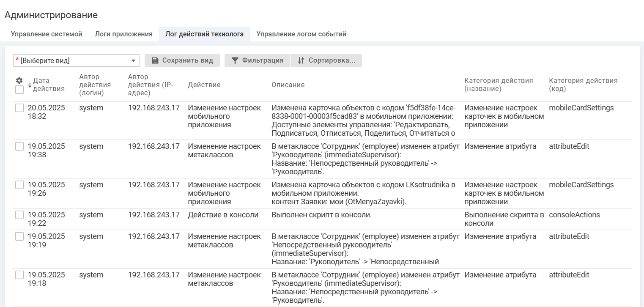The height and width of the screenshot is (307, 644).
Task: Select the 19.05.2025 19:18 row checkbox
Action: click(19, 275)
